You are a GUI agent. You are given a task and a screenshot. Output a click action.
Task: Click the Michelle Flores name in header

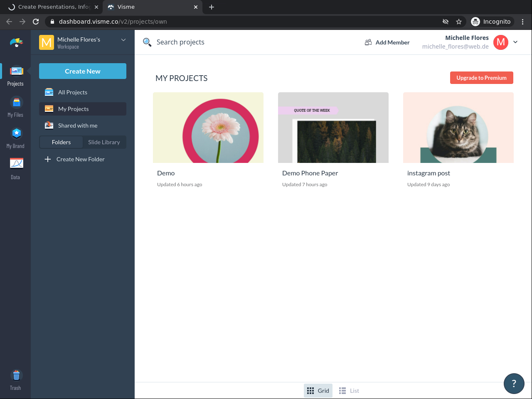[467, 38]
